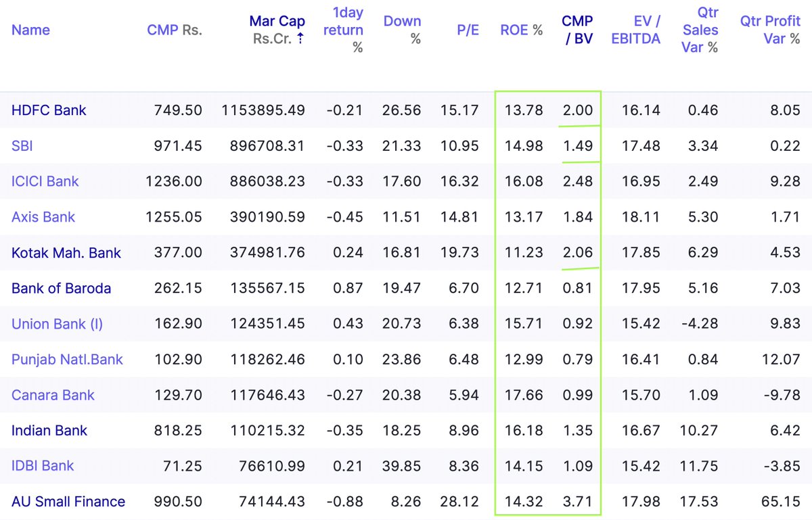The width and height of the screenshot is (812, 520).
Task: Open Union Bank (I) link
Action: [x=58, y=324]
